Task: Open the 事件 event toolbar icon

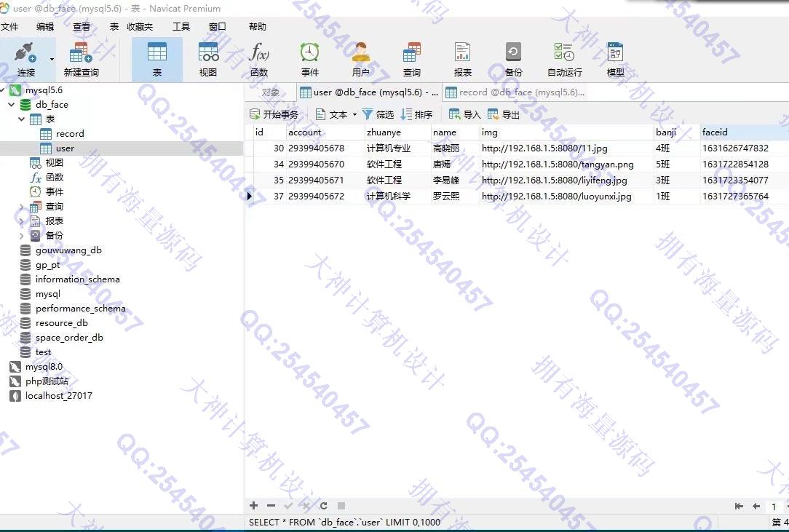Action: 310,59
